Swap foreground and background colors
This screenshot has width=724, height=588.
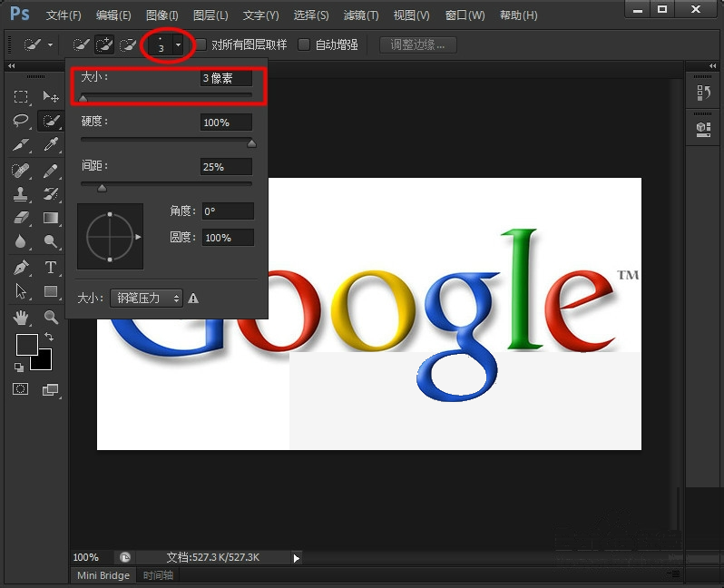tap(49, 337)
